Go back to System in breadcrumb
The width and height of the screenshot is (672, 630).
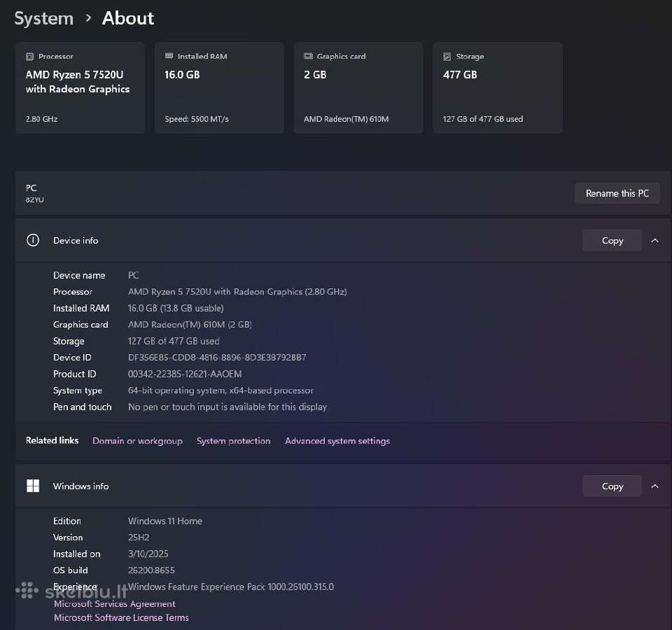point(43,18)
